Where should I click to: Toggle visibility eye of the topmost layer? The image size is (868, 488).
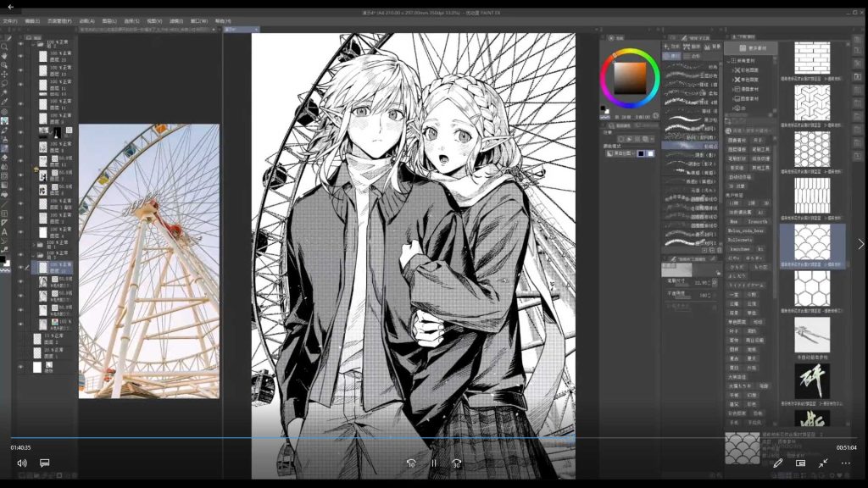(x=20, y=43)
